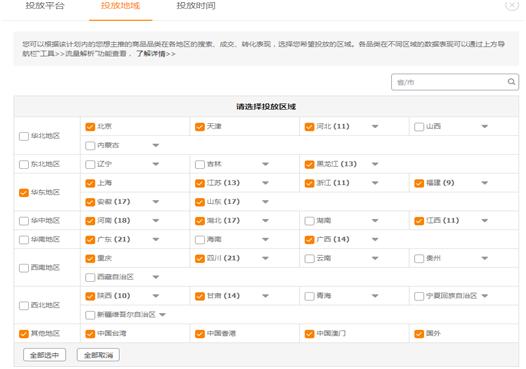Expand the 新疆维吾尔自治区 dropdown arrow
526x369 pixels.
click(163, 315)
